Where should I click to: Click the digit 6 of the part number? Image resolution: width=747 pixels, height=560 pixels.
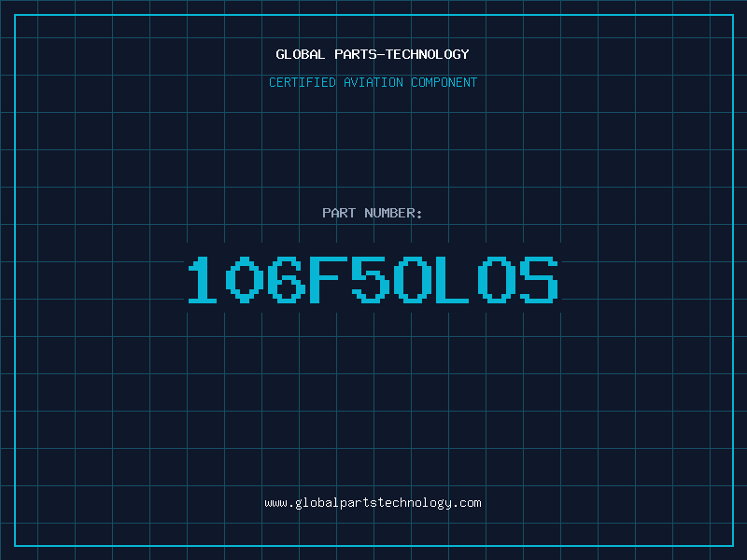[287, 279]
